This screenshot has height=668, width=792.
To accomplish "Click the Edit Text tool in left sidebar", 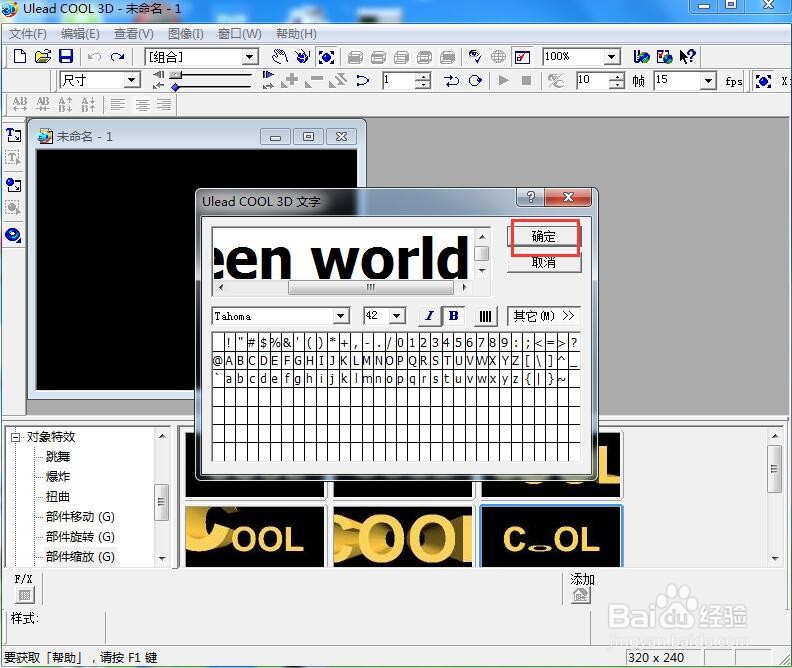I will click(14, 158).
